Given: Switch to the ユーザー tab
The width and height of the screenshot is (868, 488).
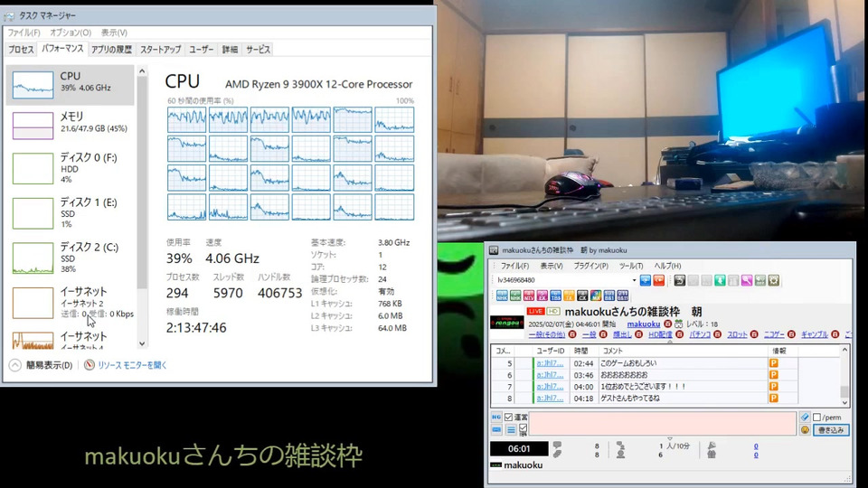Looking at the screenshot, I should click(x=201, y=49).
